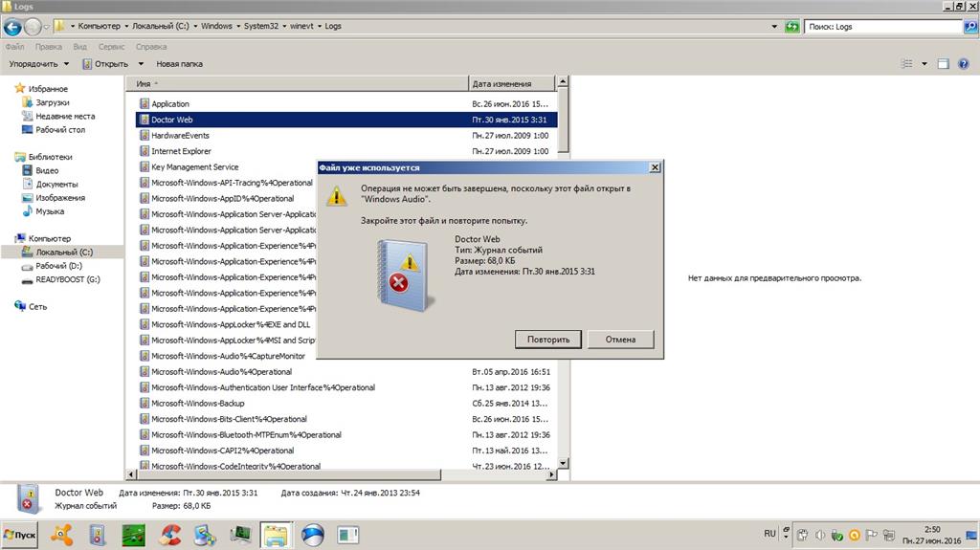Click the Action Center flag tray icon
The image size is (980, 550).
871,535
